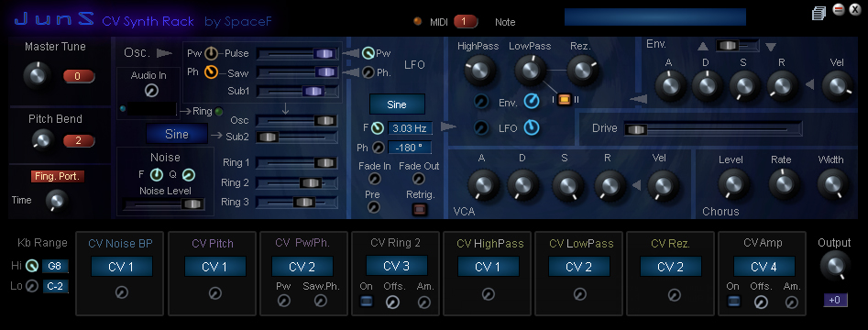Click the Audio In level knob
868x330 pixels.
150,90
